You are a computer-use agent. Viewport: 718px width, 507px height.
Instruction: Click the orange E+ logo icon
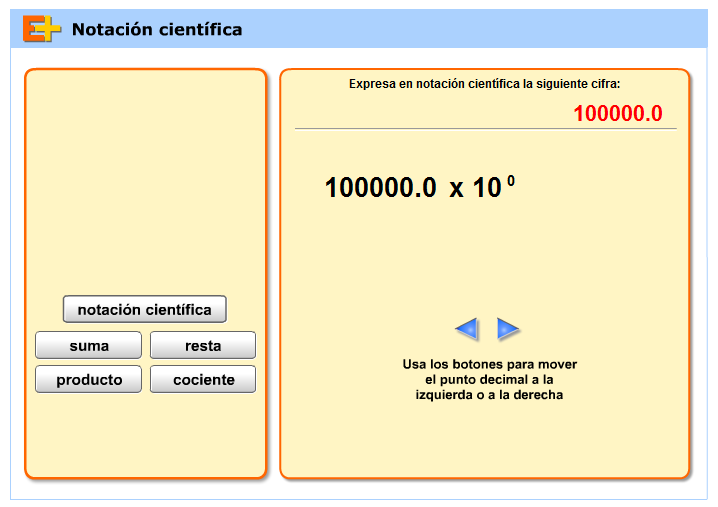click(x=42, y=30)
